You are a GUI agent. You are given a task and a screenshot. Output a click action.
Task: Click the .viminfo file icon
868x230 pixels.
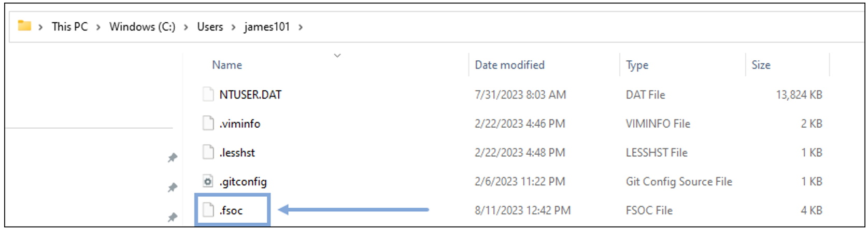[x=208, y=124]
